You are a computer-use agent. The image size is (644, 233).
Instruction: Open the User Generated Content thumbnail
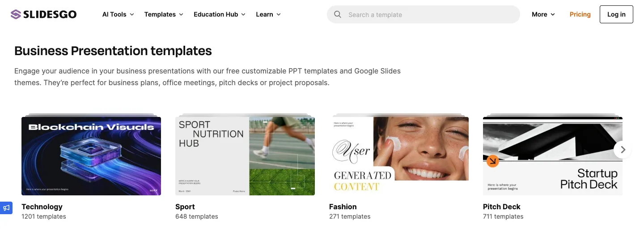click(399, 156)
